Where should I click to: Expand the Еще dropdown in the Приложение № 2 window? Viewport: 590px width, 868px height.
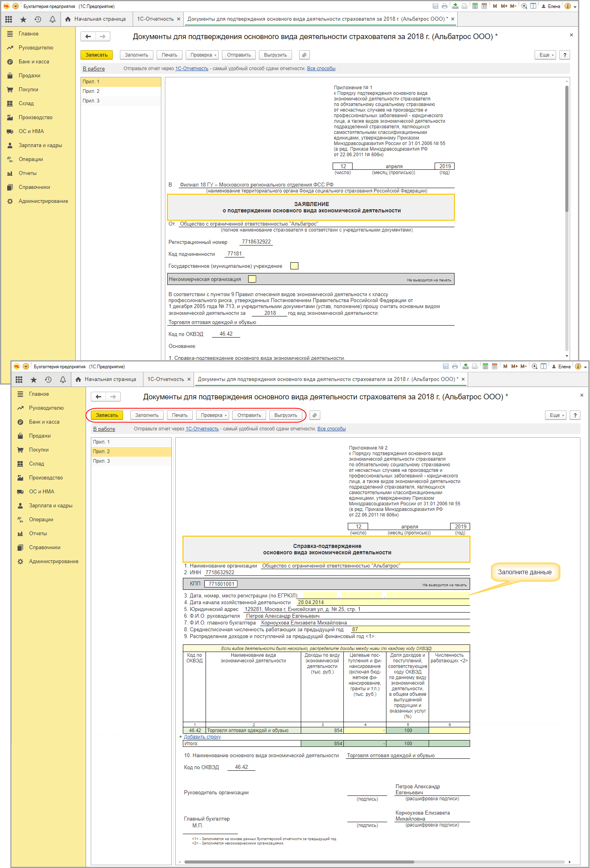tap(556, 415)
